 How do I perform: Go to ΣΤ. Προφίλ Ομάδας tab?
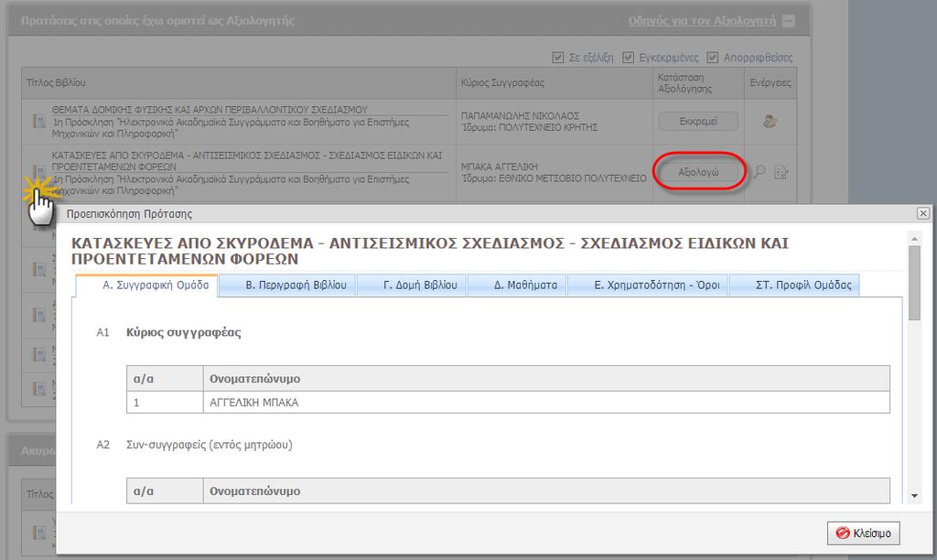point(795,285)
